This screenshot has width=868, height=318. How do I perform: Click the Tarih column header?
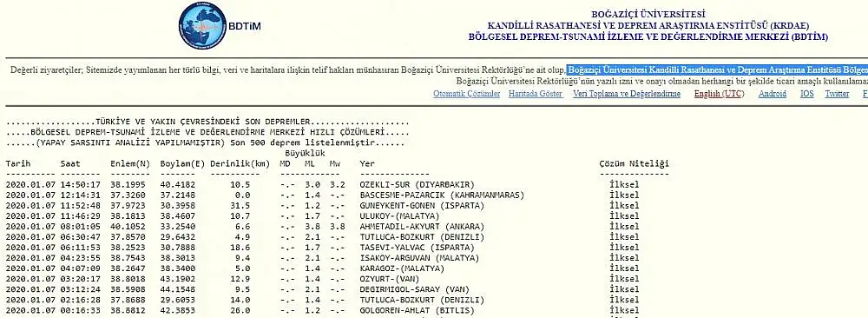[x=18, y=163]
